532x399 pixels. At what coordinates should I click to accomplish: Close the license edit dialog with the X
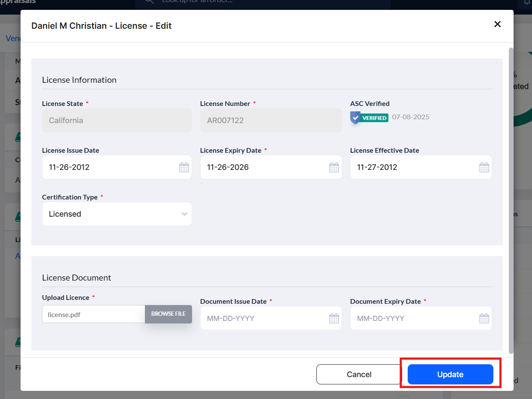click(497, 24)
